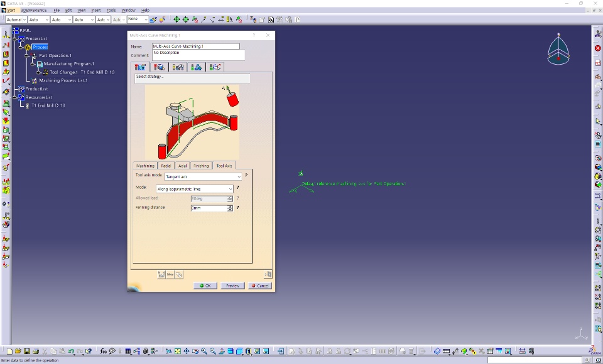Click the Open folder icon
The image size is (603, 364).
[18, 351]
